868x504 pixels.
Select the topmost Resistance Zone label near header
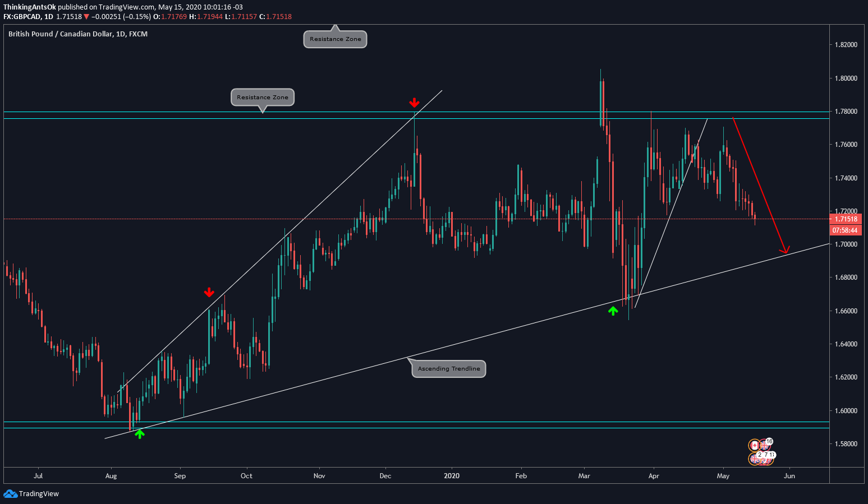point(336,39)
